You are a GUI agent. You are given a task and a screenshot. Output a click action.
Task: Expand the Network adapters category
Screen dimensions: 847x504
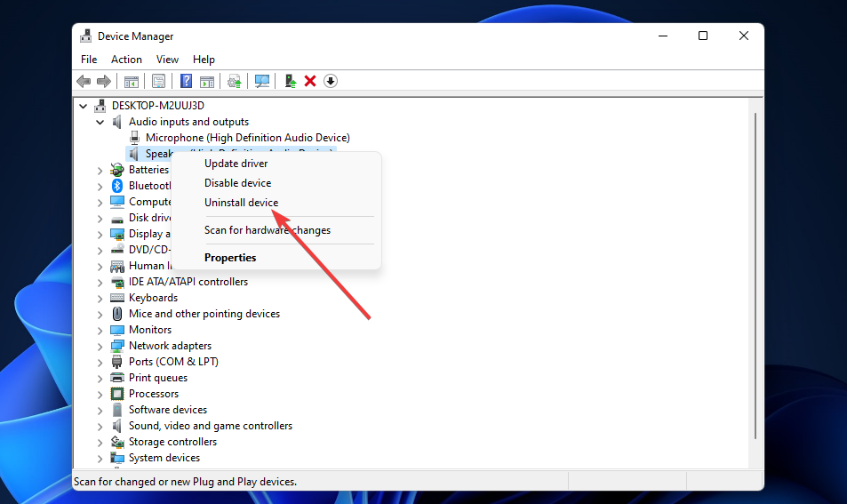click(x=100, y=346)
